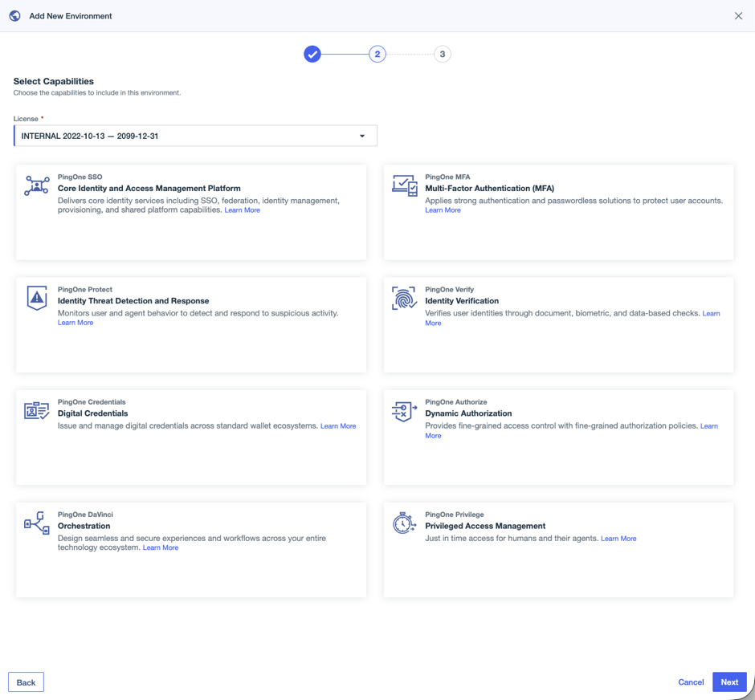Click the PingOne Verify product label
755x700 pixels.
coord(449,290)
